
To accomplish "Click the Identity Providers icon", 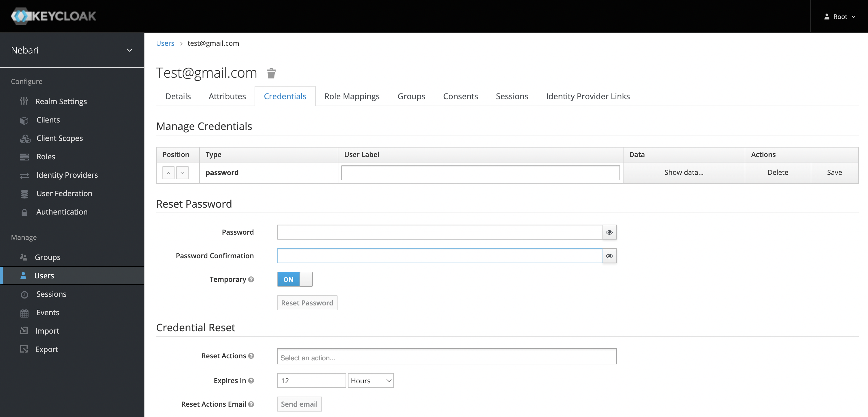I will pyautogui.click(x=24, y=175).
